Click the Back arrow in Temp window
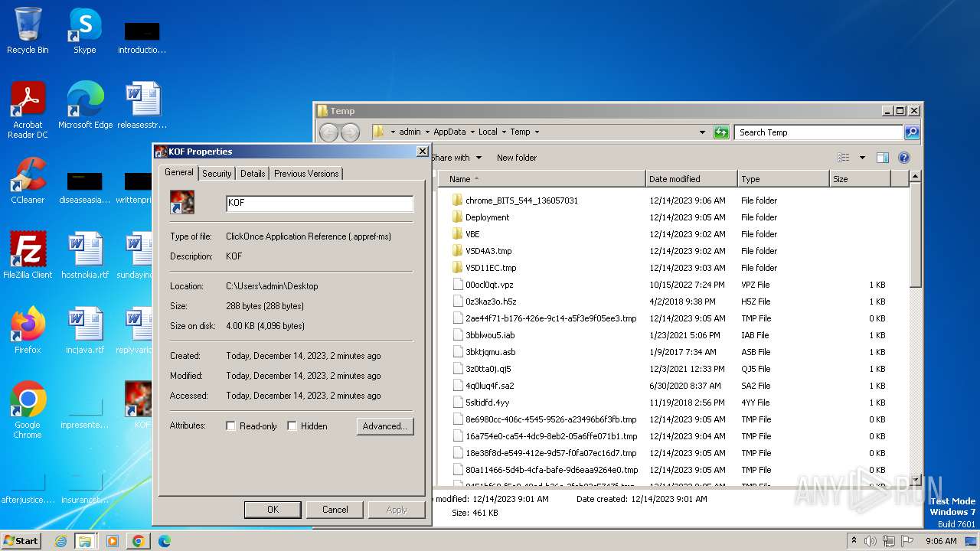Image resolution: width=980 pixels, height=551 pixels. [328, 132]
